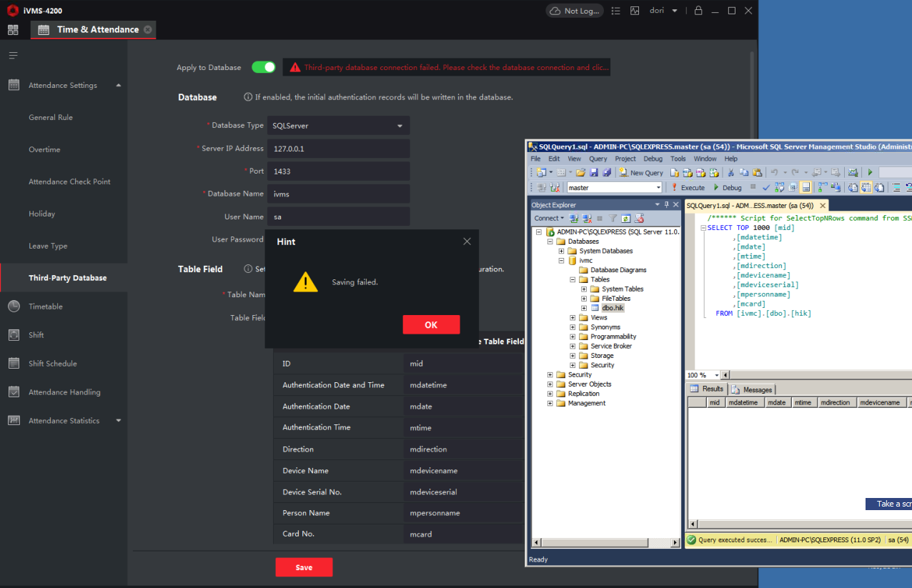Click New Query in the SSMS toolbar

tap(641, 172)
